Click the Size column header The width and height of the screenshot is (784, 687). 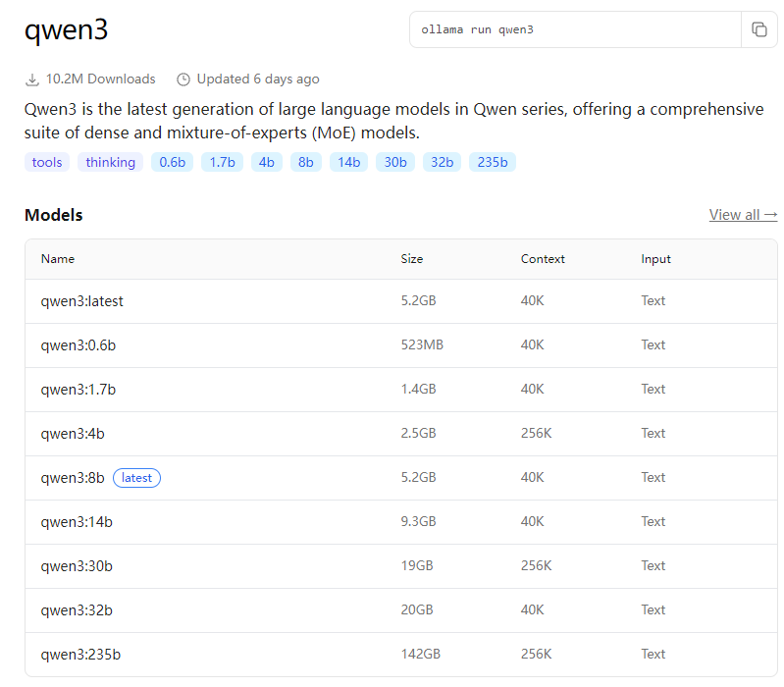tap(412, 259)
